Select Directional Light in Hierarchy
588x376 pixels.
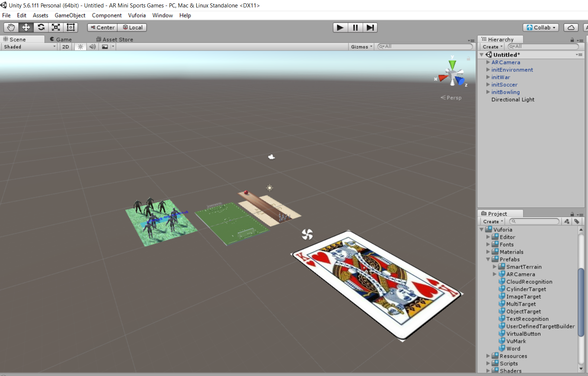coord(513,100)
